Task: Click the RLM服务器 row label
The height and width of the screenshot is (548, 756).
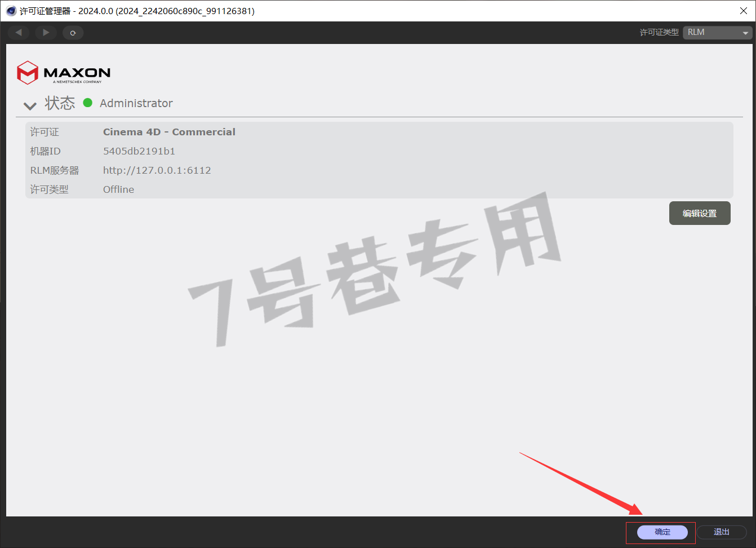Action: (x=55, y=170)
